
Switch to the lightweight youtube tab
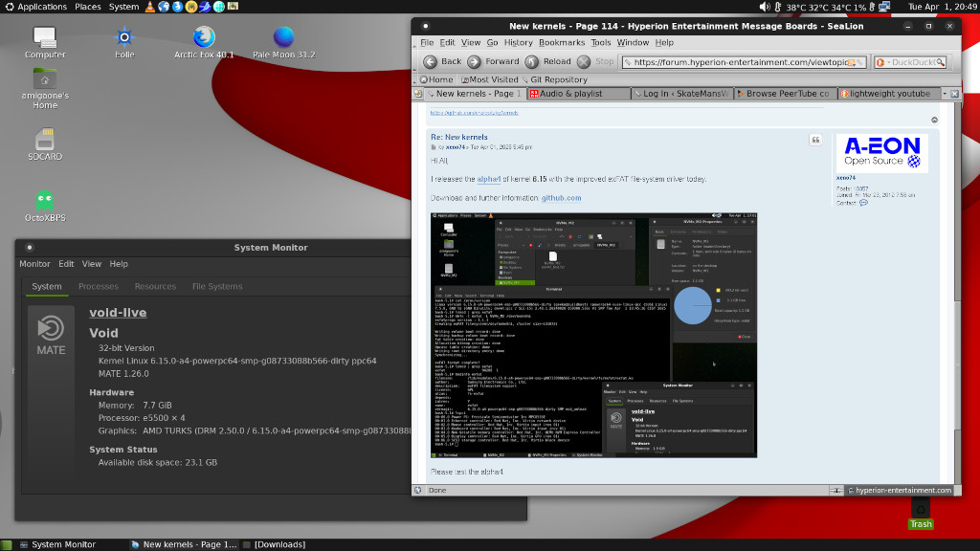click(x=888, y=94)
